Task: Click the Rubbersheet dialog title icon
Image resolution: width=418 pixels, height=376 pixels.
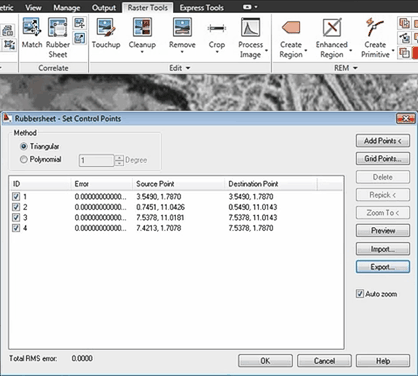Action: [7, 118]
